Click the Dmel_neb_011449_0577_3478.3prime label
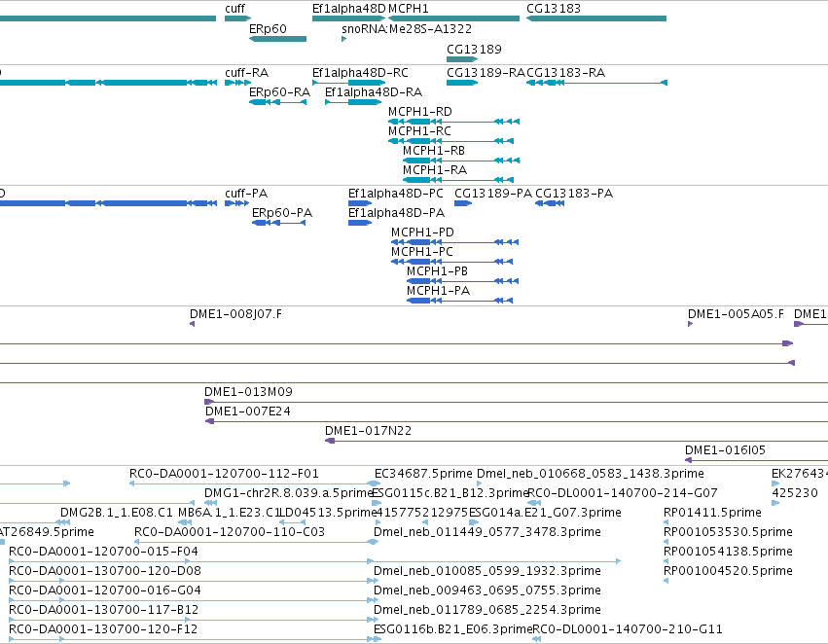This screenshot has height=644, width=828. click(x=486, y=533)
